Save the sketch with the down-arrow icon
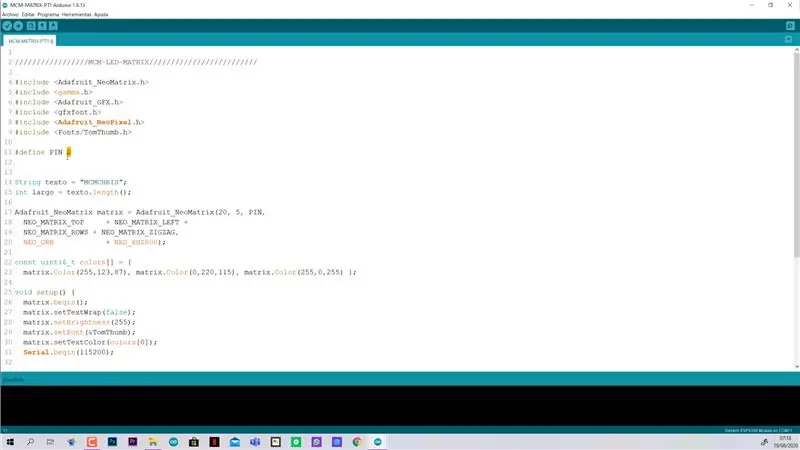The image size is (800, 450). (x=53, y=26)
